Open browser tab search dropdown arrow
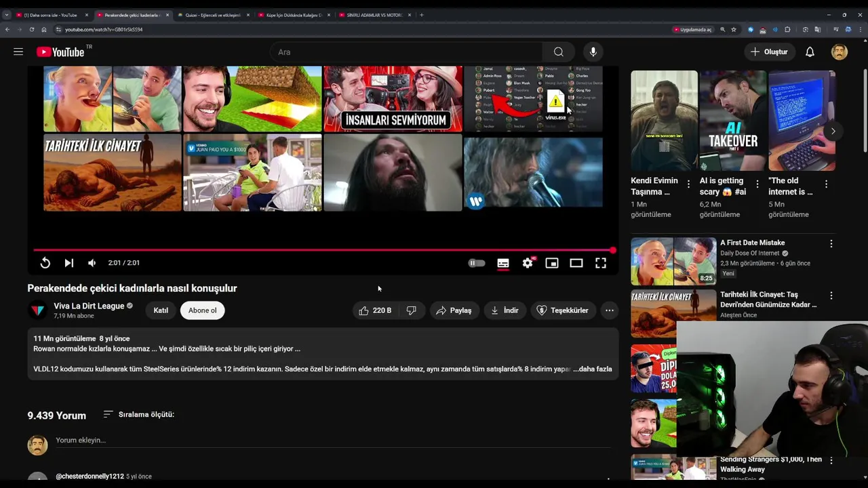The width and height of the screenshot is (868, 488). (x=6, y=15)
